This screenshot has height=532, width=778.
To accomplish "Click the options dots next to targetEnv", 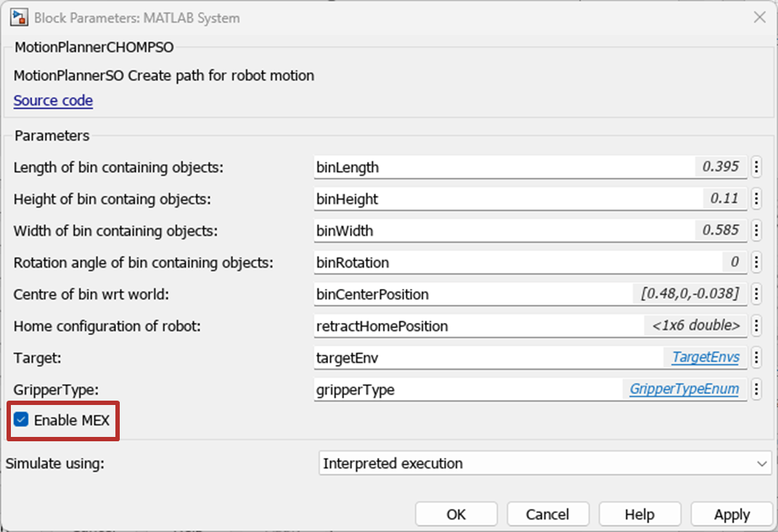I will (x=756, y=358).
